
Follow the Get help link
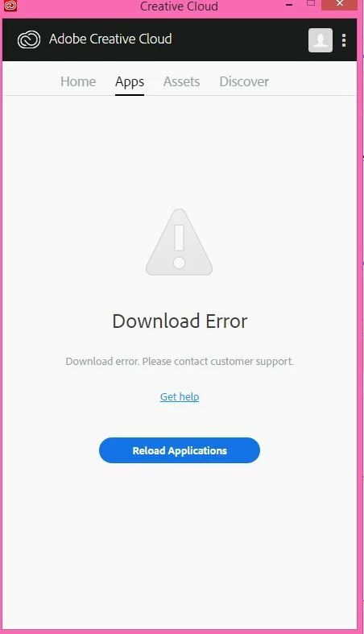(x=180, y=396)
